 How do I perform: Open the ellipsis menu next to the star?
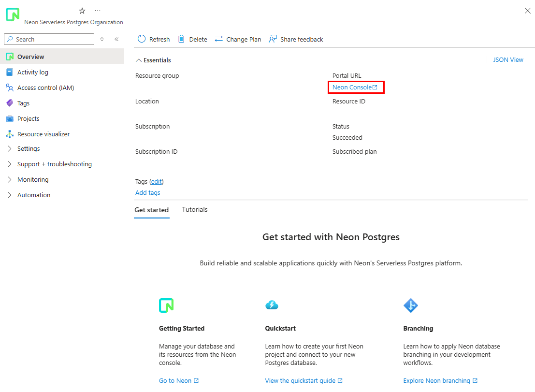coord(98,10)
